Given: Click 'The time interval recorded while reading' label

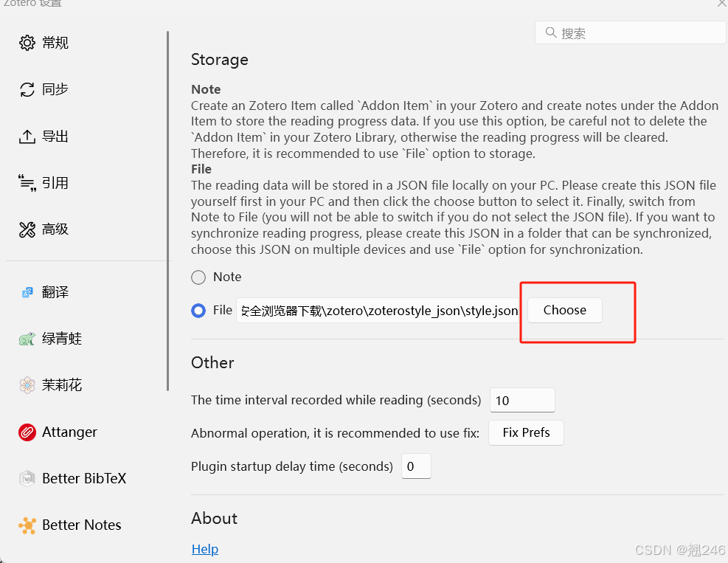Looking at the screenshot, I should click(336, 400).
